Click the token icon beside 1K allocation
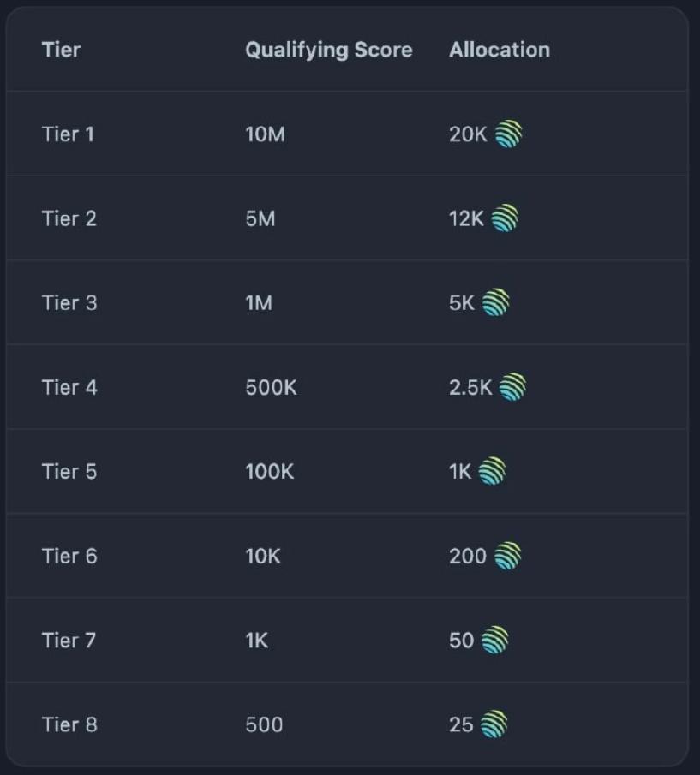700x775 pixels. click(x=492, y=471)
